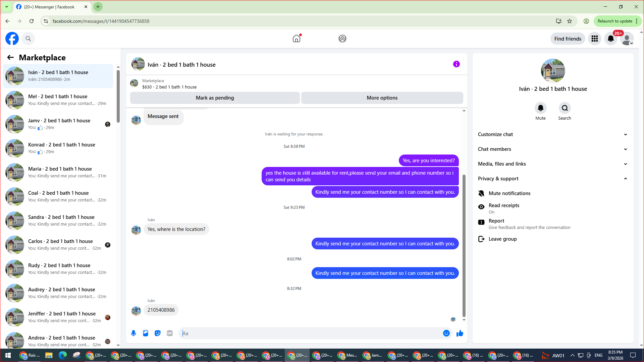Click the purple conversation information icon
Viewport: 644px width, 362px height.
tap(456, 64)
